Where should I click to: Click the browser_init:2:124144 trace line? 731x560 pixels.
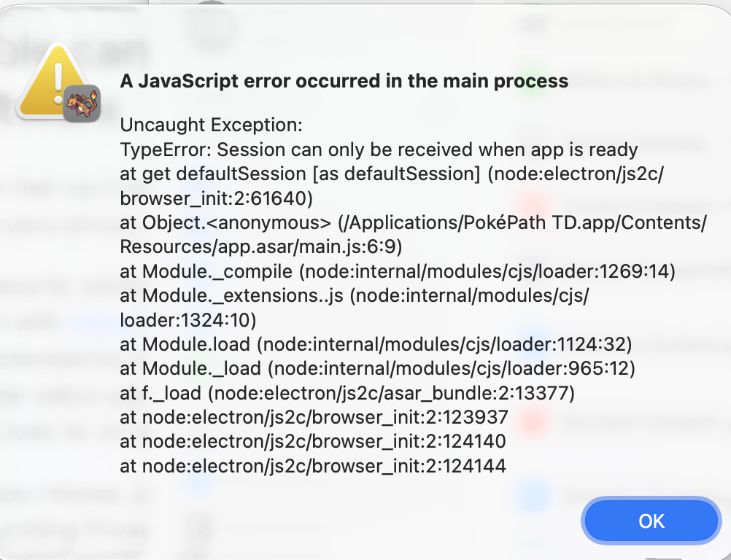(x=313, y=466)
